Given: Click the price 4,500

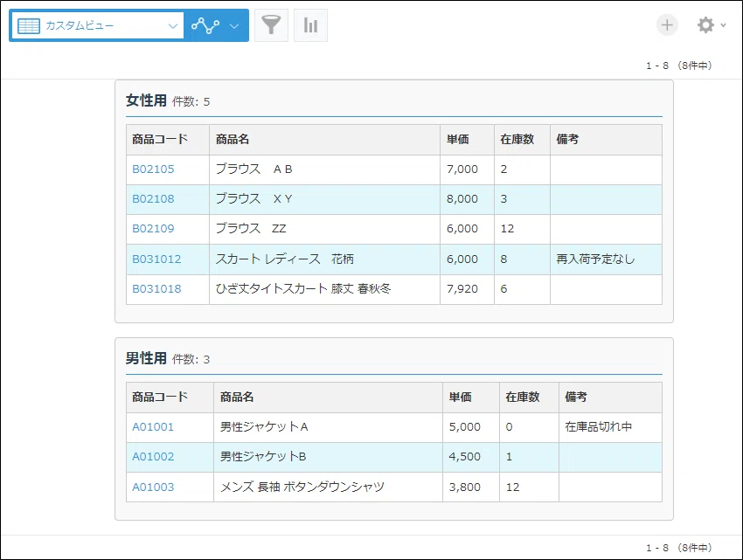Looking at the screenshot, I should pos(464,457).
